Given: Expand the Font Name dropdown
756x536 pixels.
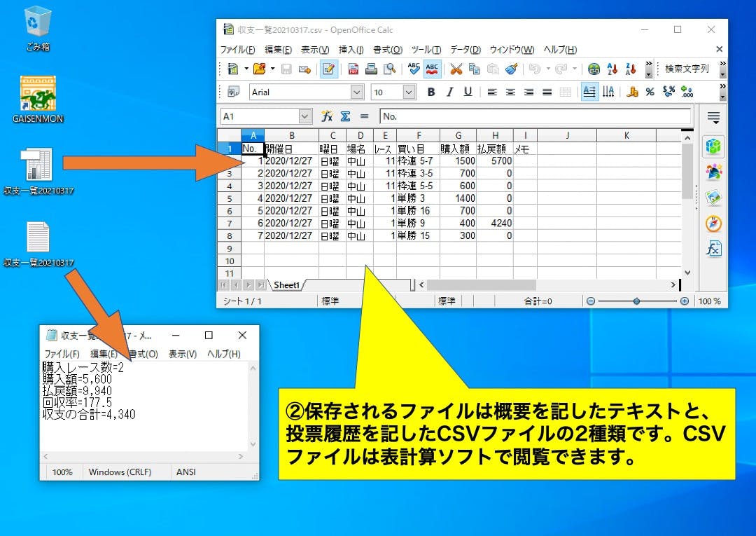Looking at the screenshot, I should (357, 92).
